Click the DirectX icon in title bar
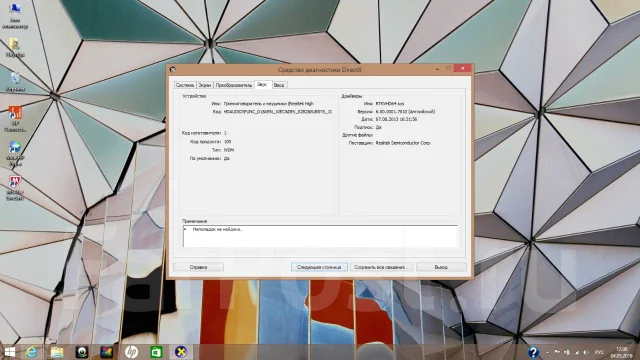 click(x=173, y=69)
